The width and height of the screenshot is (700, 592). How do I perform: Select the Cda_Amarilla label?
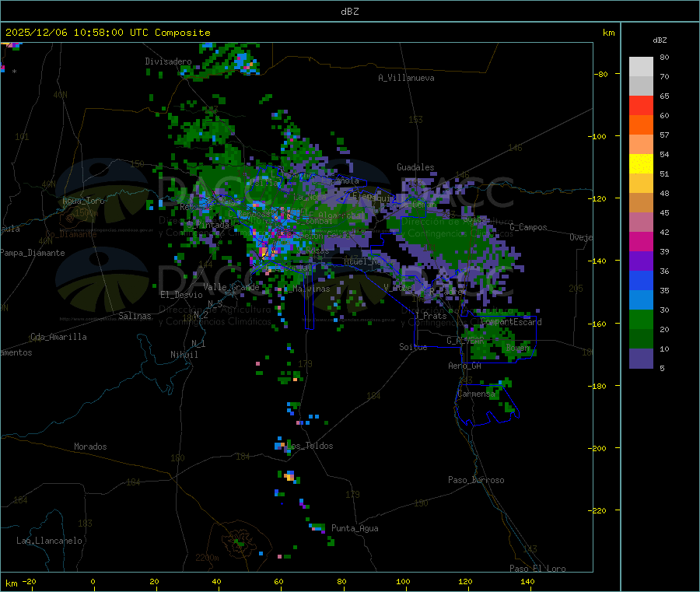click(58, 337)
